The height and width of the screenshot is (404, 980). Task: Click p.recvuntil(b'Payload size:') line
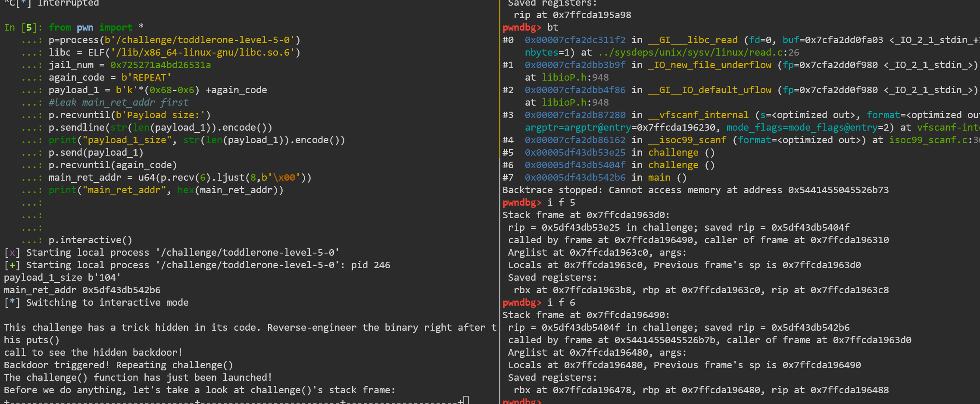pyautogui.click(x=130, y=115)
